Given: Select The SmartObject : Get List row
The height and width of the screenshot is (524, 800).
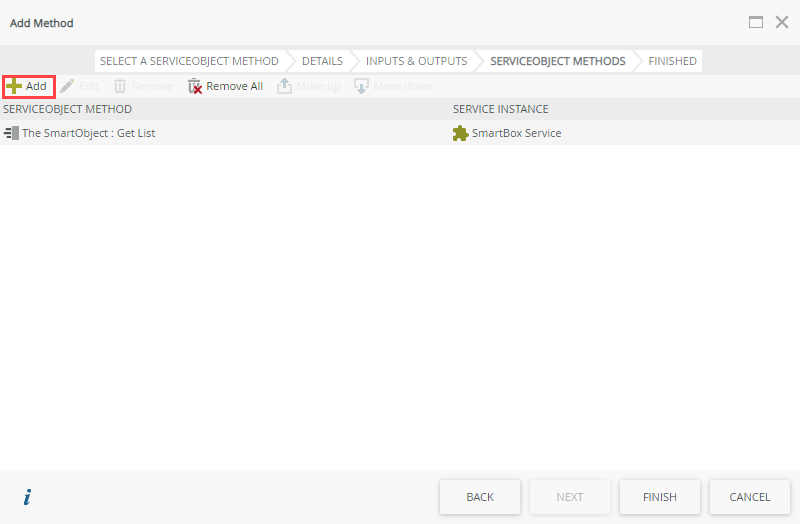Looking at the screenshot, I should coord(400,133).
